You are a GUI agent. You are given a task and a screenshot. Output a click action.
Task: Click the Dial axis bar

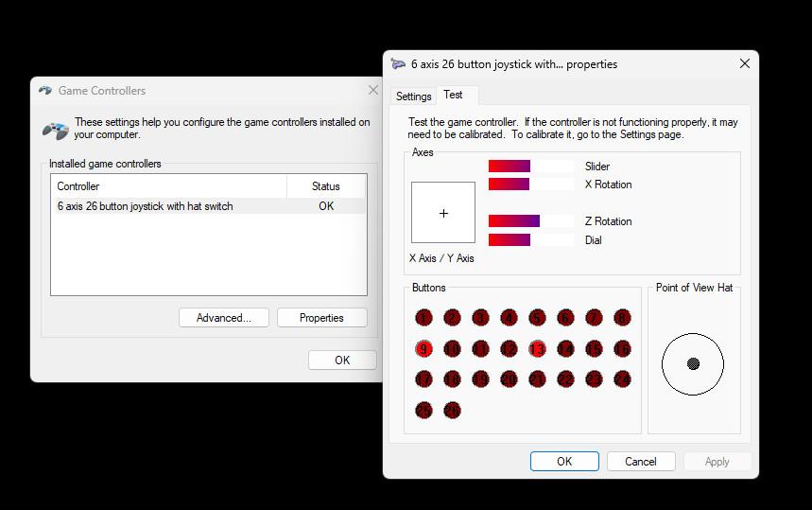[x=531, y=240]
